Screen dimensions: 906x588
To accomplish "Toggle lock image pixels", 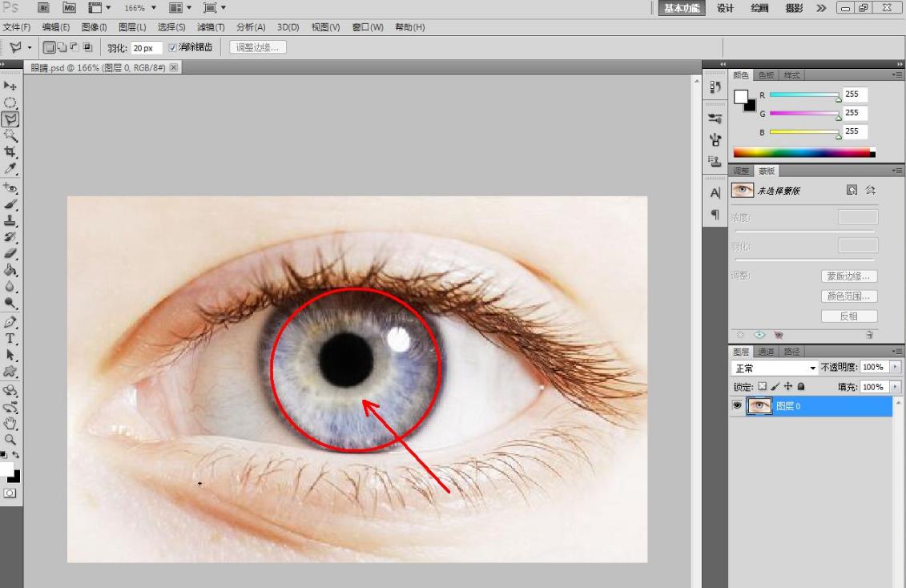I will point(775,386).
